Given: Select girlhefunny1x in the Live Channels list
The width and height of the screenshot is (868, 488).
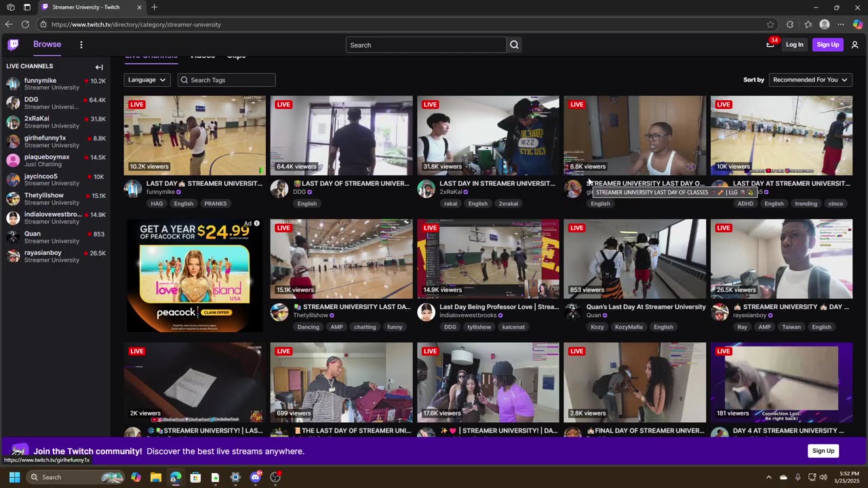Looking at the screenshot, I should point(55,142).
